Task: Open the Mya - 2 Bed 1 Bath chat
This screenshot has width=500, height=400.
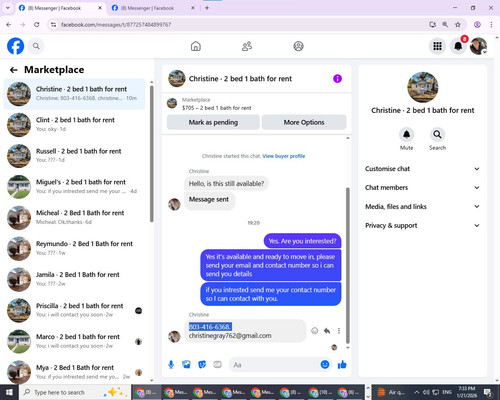Action: (75, 372)
